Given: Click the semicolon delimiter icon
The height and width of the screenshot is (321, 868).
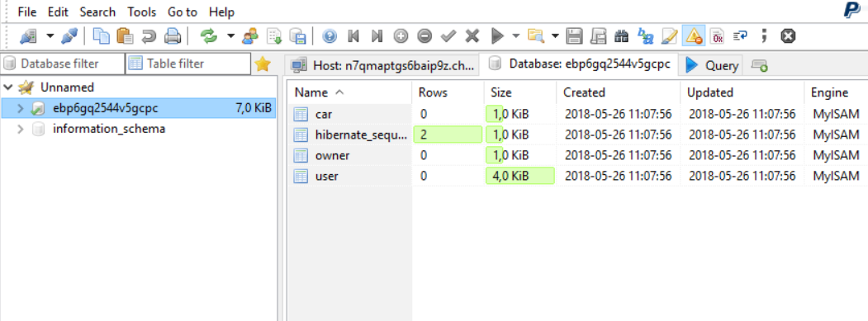Looking at the screenshot, I should (765, 36).
